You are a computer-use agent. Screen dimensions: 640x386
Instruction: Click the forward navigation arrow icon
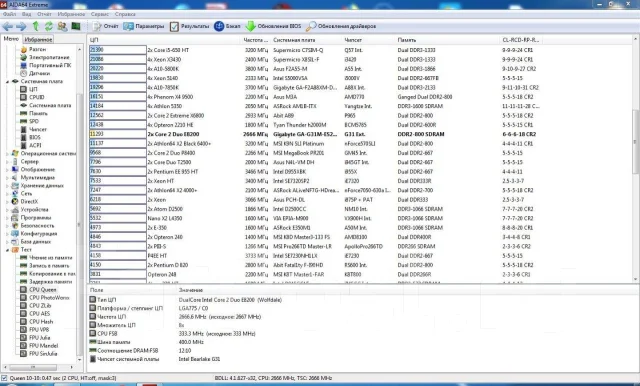(21, 27)
